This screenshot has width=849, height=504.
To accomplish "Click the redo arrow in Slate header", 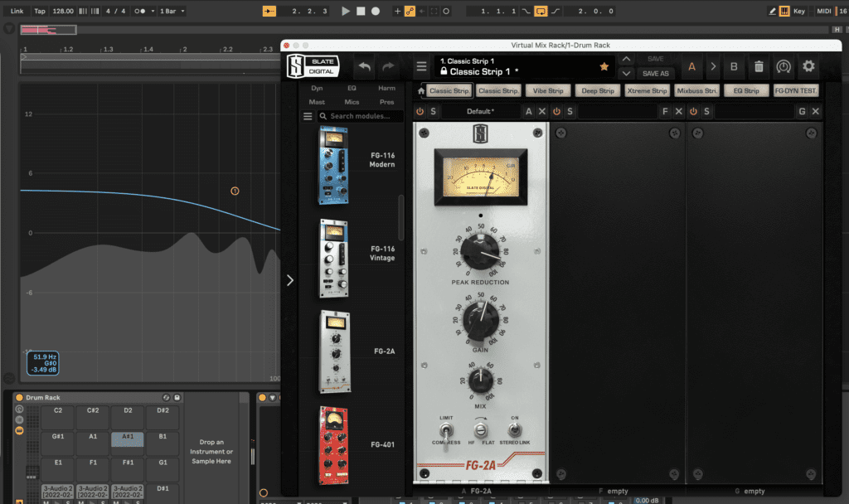I will [x=389, y=66].
